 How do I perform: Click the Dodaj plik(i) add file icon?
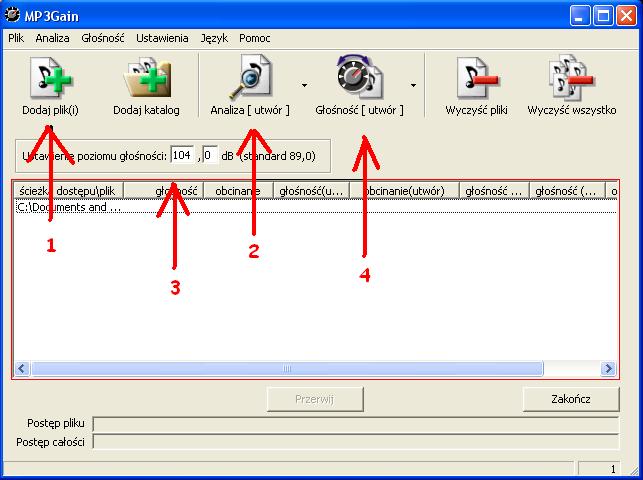(x=50, y=77)
